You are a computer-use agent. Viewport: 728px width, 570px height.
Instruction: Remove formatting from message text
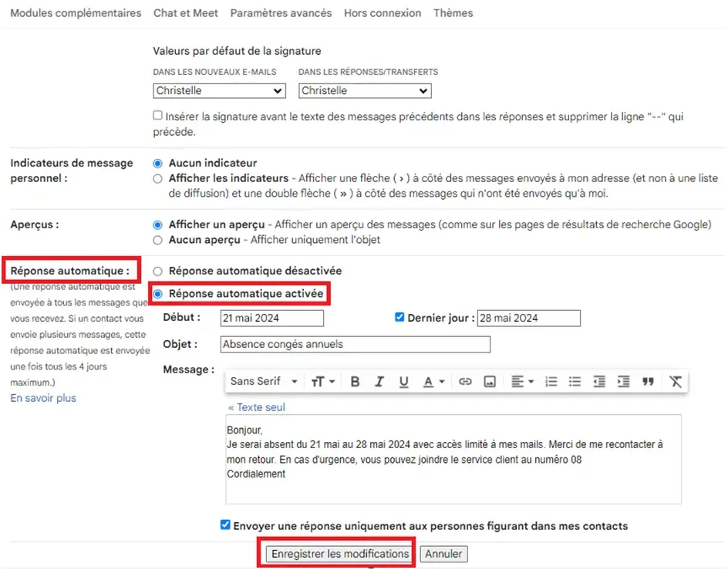point(676,381)
